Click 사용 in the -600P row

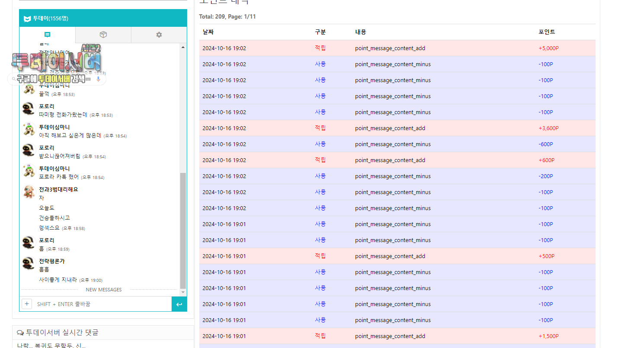pos(320,144)
